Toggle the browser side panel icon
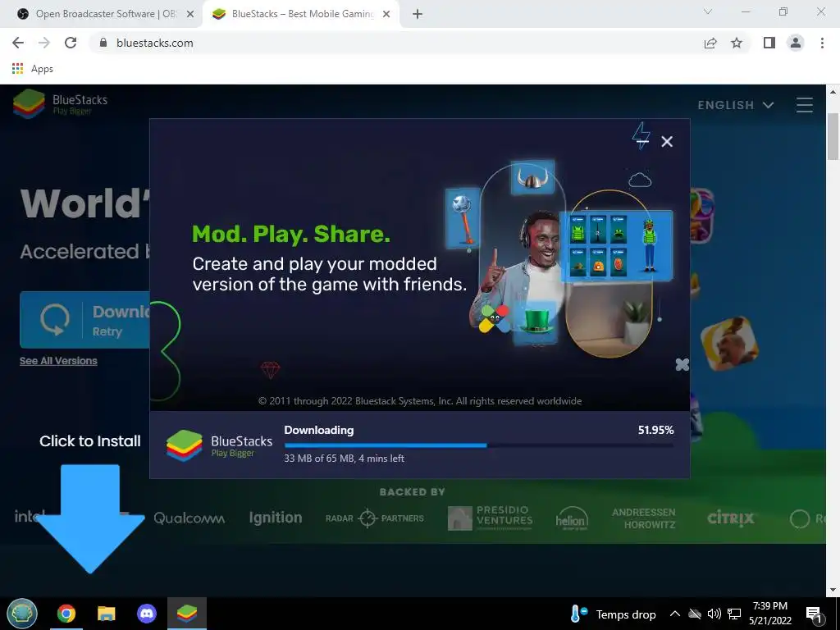This screenshot has height=630, width=840. 769,43
